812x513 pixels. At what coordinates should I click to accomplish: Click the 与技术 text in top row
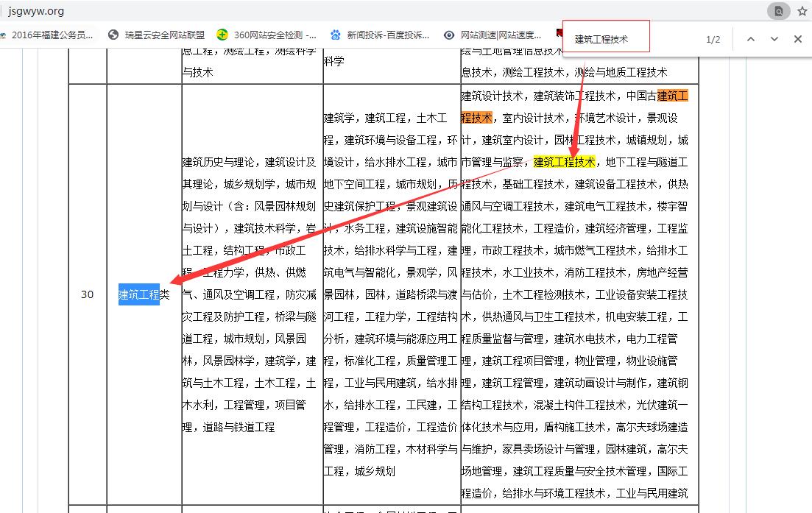click(x=198, y=72)
